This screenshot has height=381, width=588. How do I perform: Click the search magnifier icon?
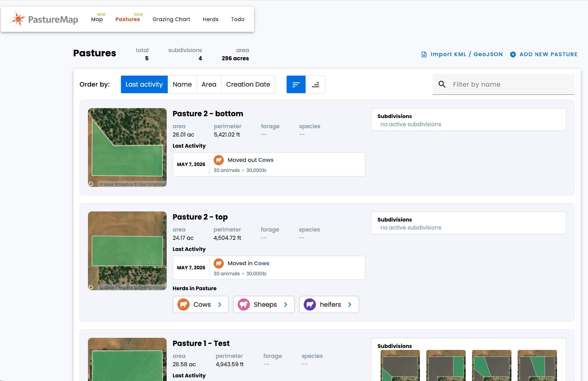point(442,84)
